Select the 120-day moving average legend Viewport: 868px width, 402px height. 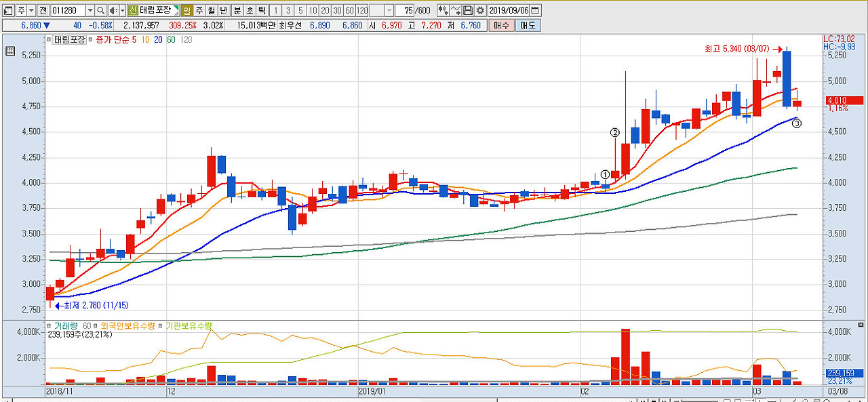(x=186, y=40)
